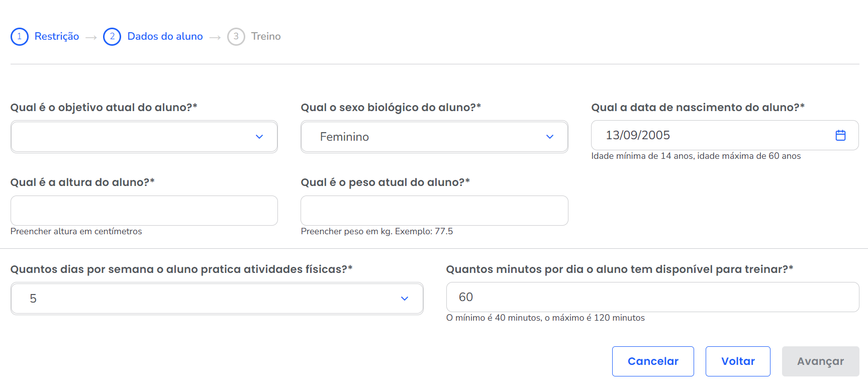Select the Dados do aluno step label
Image resolution: width=868 pixels, height=385 pixels.
(165, 37)
